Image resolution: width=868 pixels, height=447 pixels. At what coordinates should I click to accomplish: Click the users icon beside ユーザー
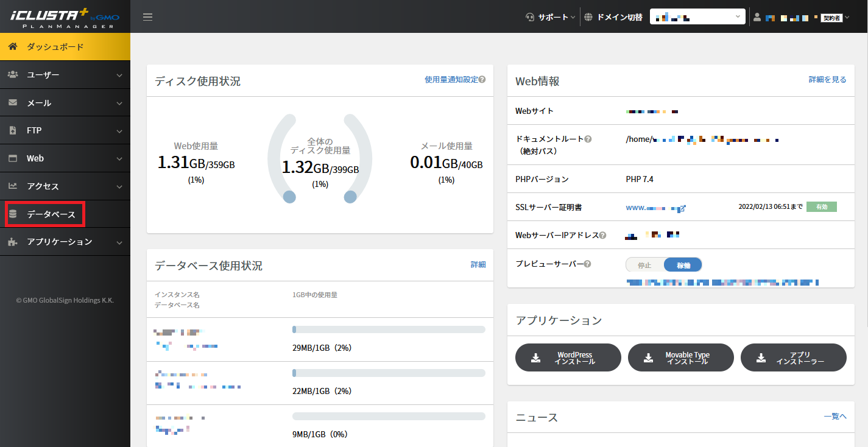click(13, 74)
